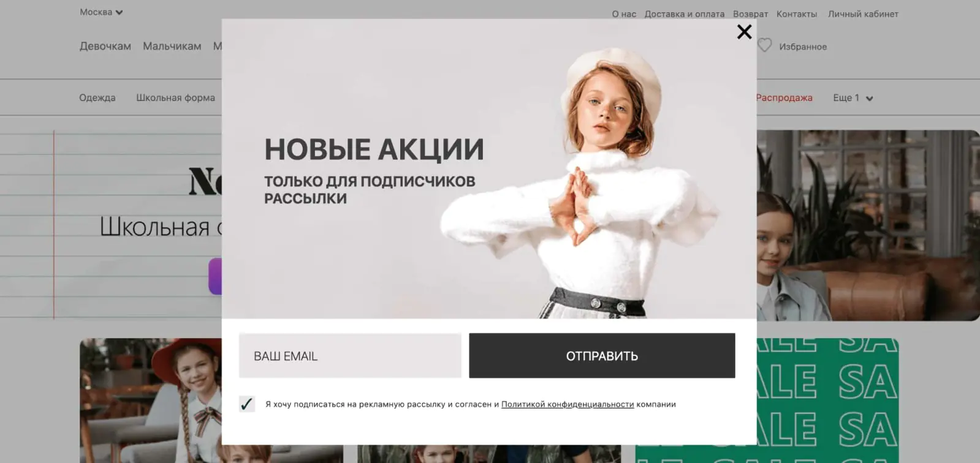Open the Москва city dropdown
The image size is (980, 463).
pos(101,12)
